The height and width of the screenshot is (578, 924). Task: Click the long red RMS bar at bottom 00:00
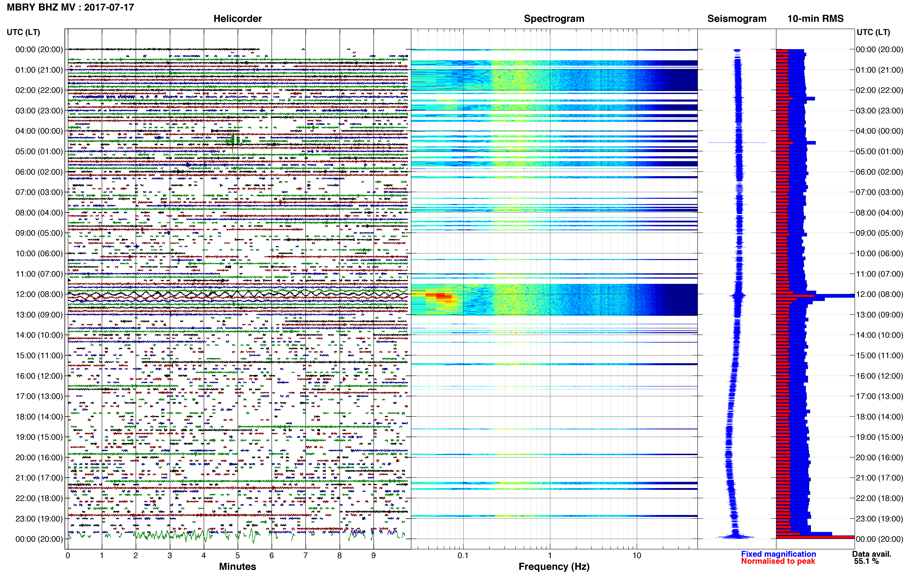(815, 537)
